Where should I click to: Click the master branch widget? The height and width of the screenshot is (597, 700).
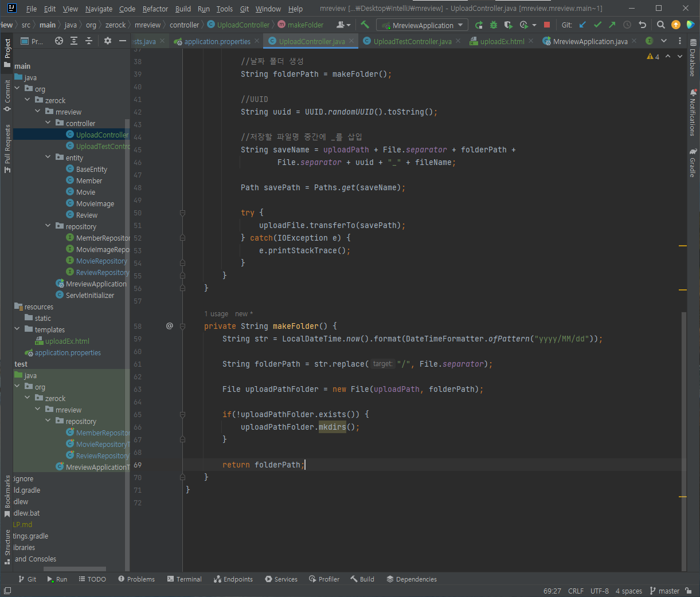[664, 591]
